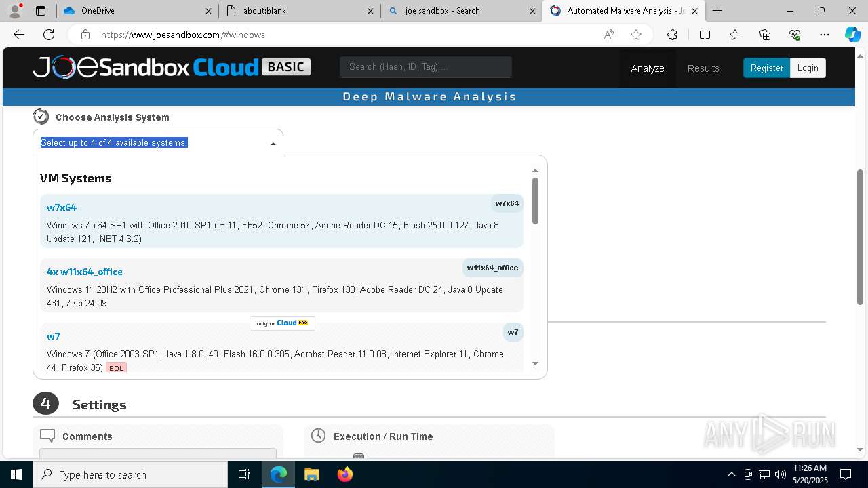868x488 pixels.
Task: Open Browser essentials icon
Action: coord(795,35)
